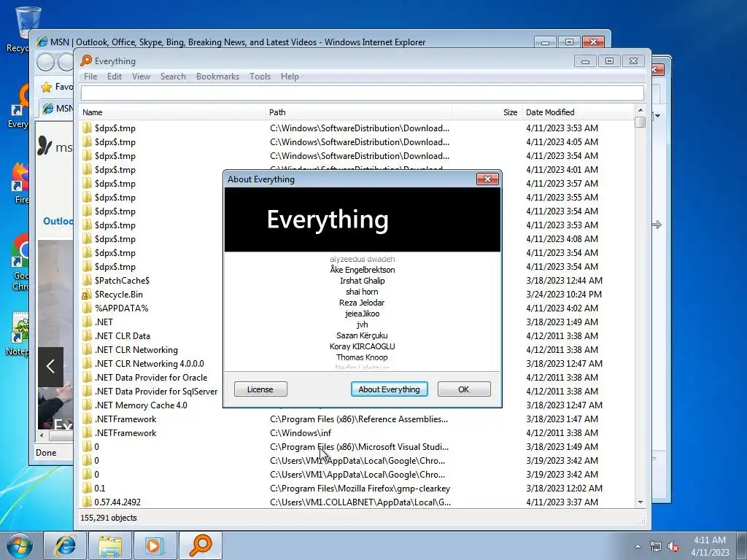The height and width of the screenshot is (560, 747).
Task: Open the taskbar clock showing 4:11 AM
Action: [710, 545]
